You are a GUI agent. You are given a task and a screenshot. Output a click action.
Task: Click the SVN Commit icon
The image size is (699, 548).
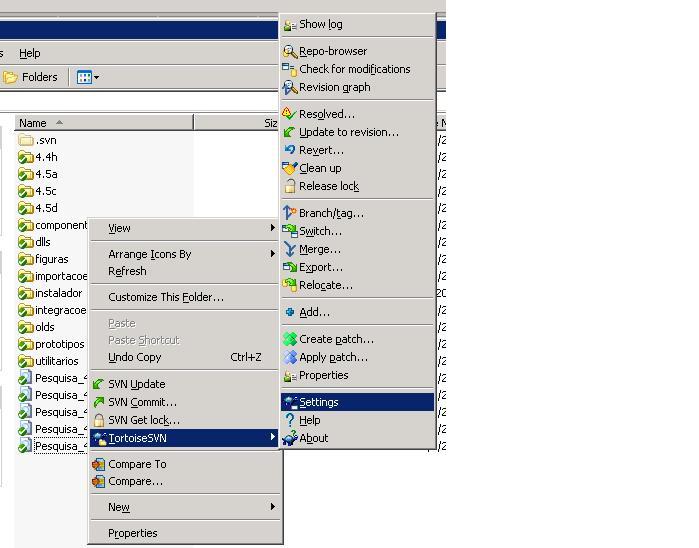99,402
